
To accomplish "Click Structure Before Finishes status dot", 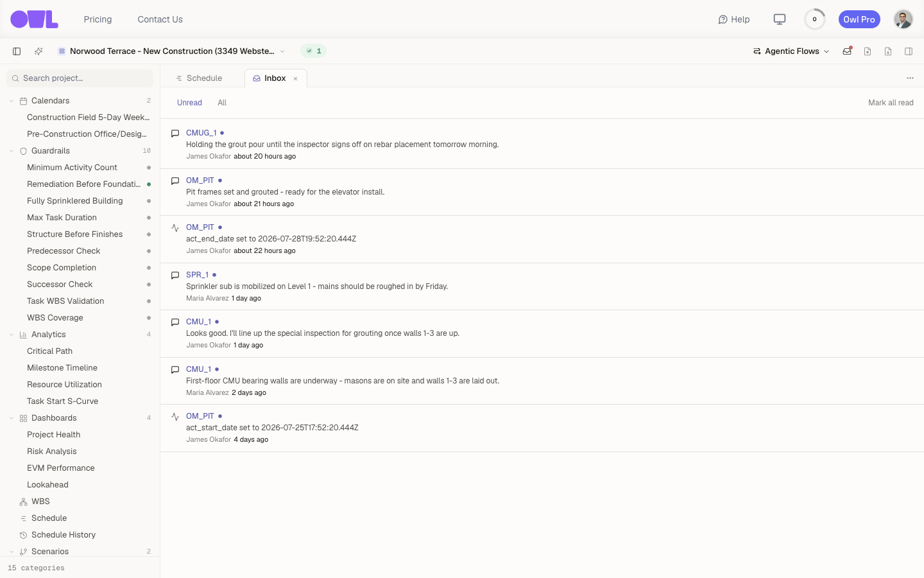I will (149, 234).
